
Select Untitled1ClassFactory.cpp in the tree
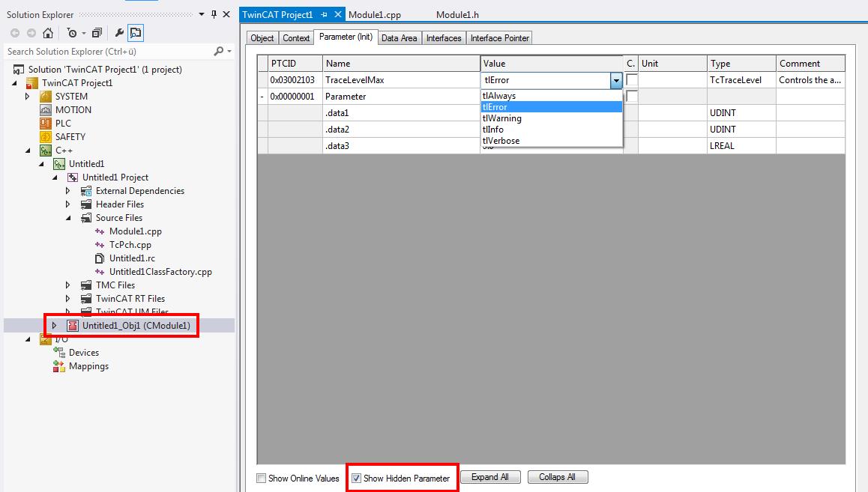pos(160,272)
